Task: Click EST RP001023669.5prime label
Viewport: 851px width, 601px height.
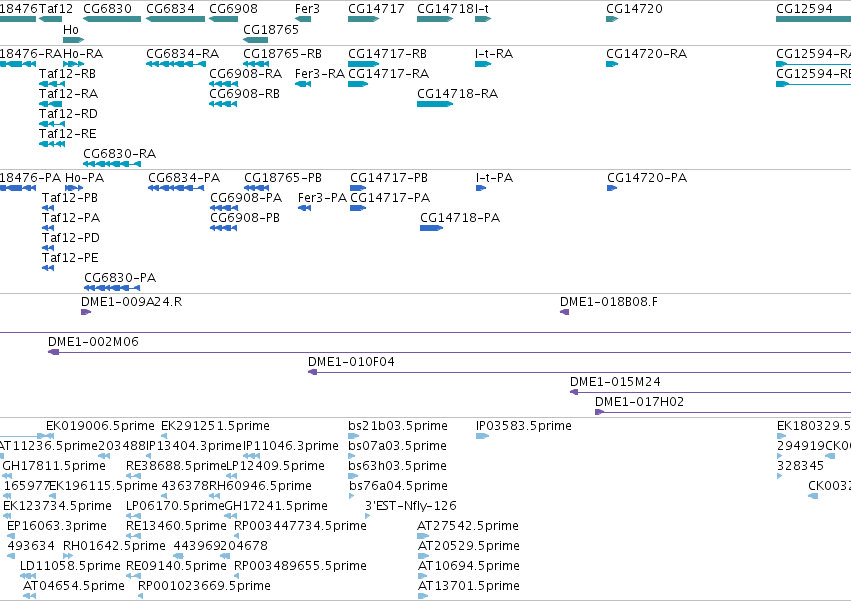Action: 204,586
